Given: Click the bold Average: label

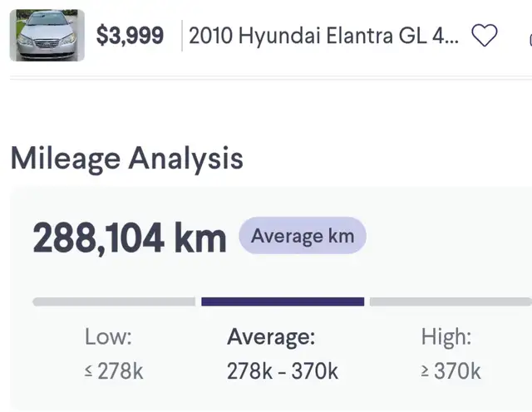Looking at the screenshot, I should [x=271, y=337].
